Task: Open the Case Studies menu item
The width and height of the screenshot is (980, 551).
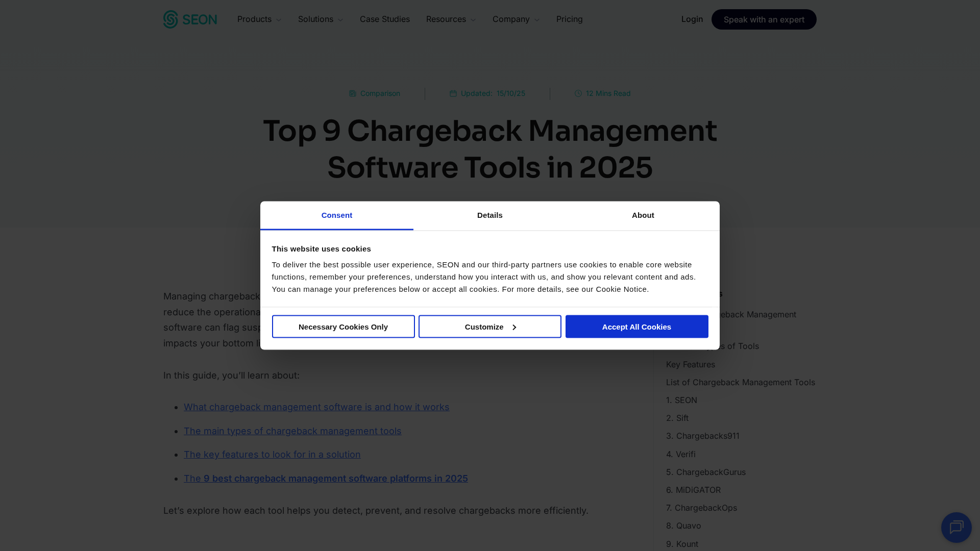Action: pyautogui.click(x=384, y=19)
